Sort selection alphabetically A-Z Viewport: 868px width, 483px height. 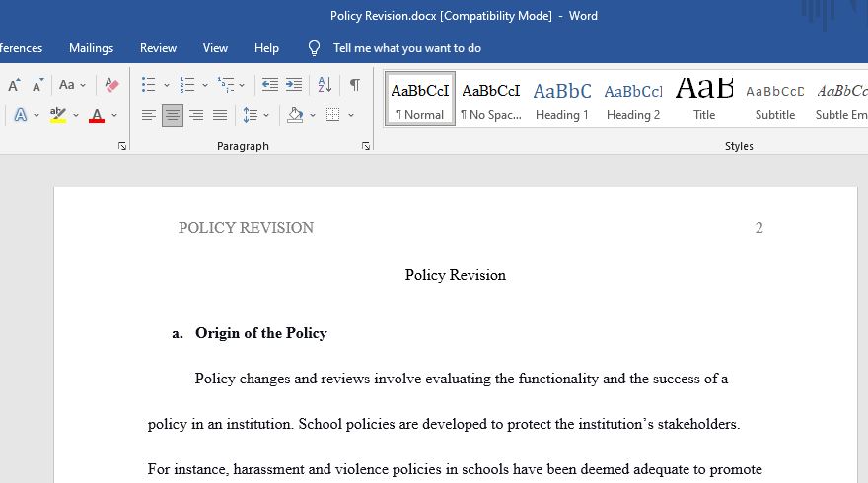325,85
